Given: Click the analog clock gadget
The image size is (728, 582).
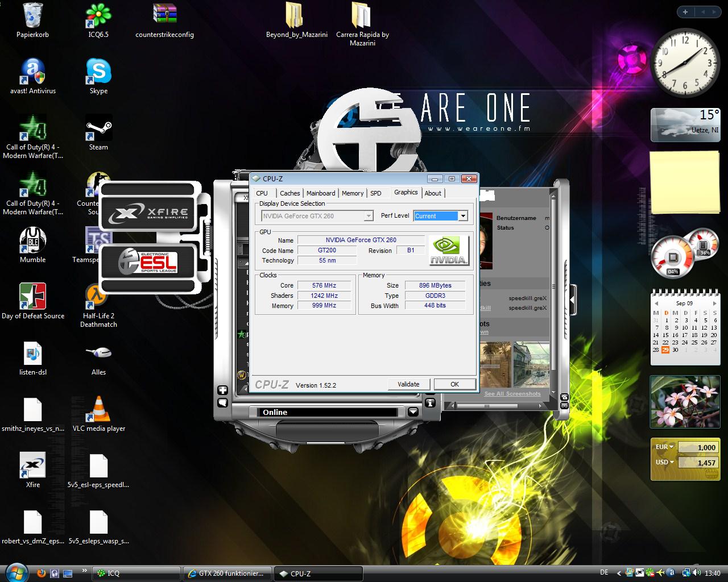Looking at the screenshot, I should (685, 63).
